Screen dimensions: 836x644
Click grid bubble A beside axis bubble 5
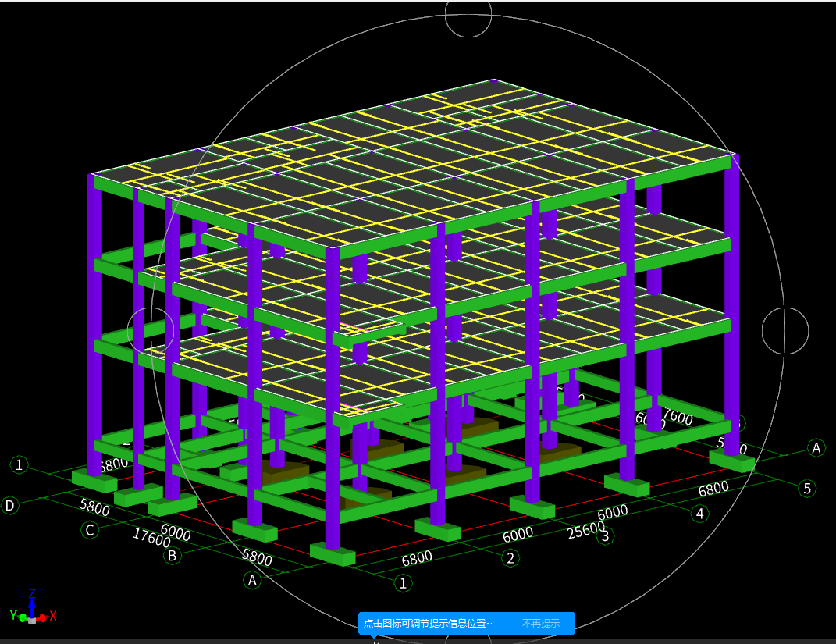[x=816, y=447]
